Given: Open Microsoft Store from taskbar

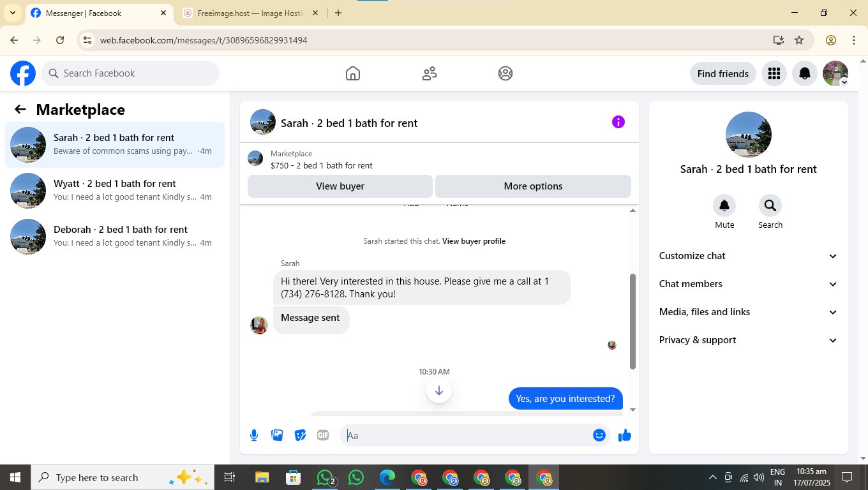Looking at the screenshot, I should click(x=293, y=477).
